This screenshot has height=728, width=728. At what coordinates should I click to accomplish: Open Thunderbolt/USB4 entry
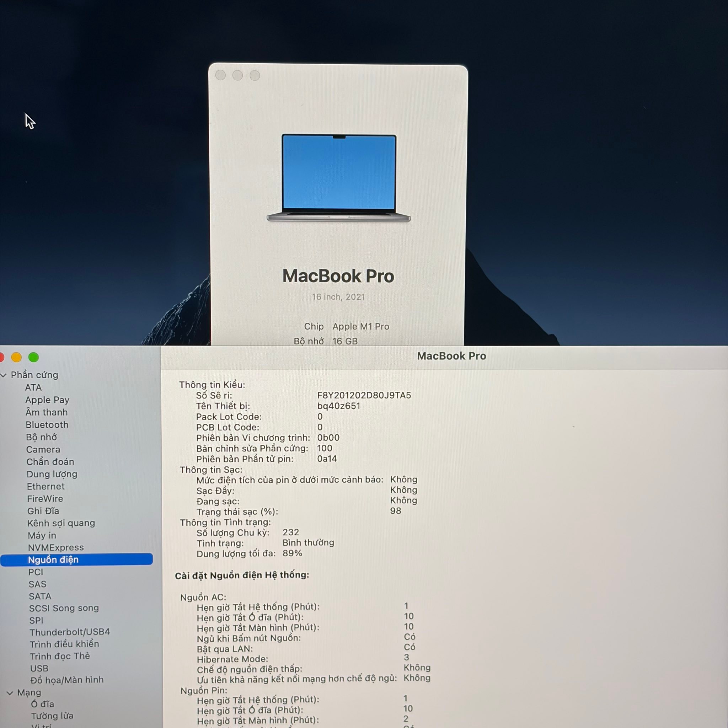pyautogui.click(x=70, y=632)
